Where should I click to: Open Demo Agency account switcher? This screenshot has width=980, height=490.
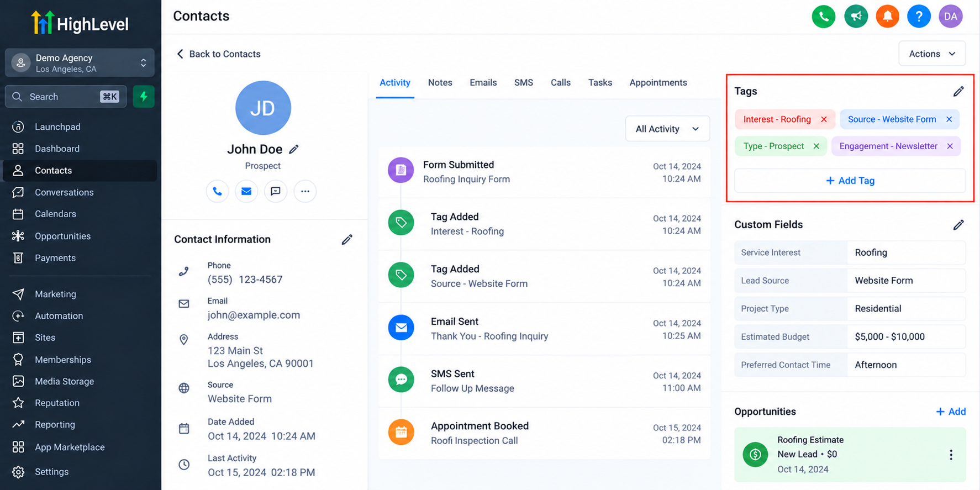80,63
